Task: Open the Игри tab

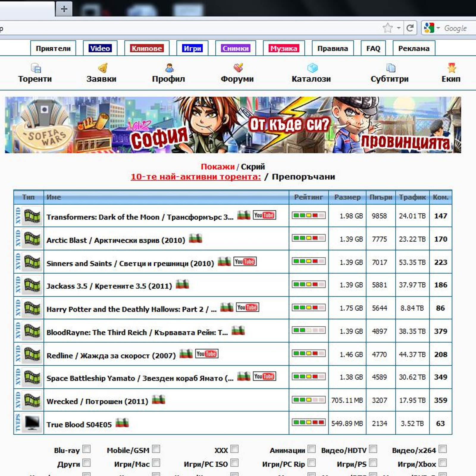Action: [x=192, y=48]
